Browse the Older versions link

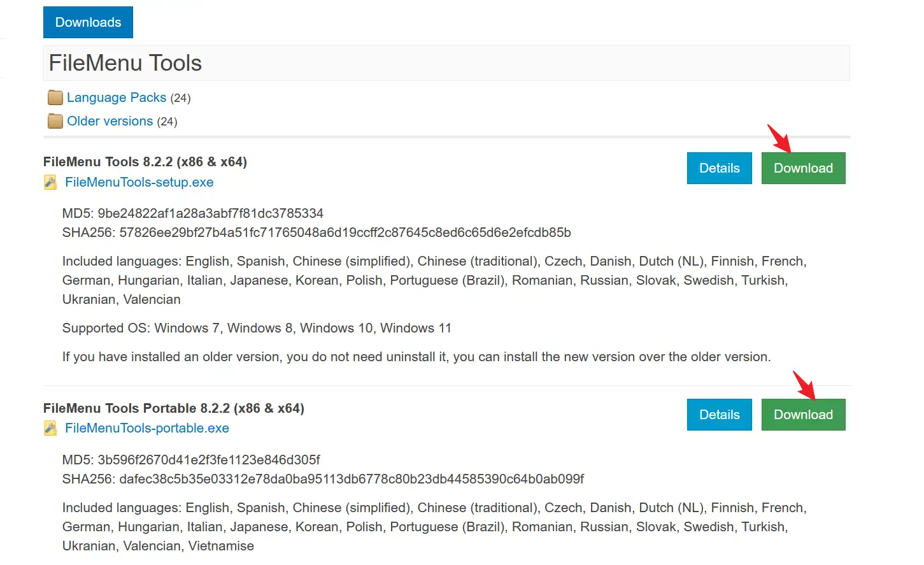[110, 121]
